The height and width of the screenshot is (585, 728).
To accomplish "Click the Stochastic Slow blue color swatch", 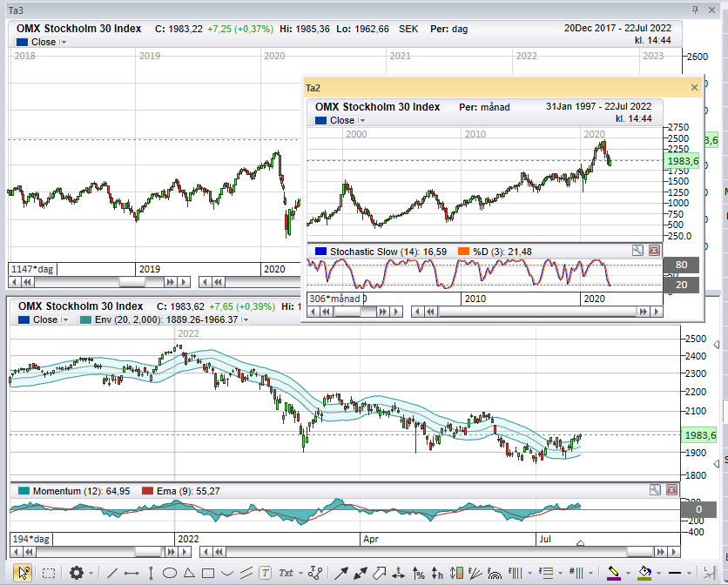I will click(320, 252).
